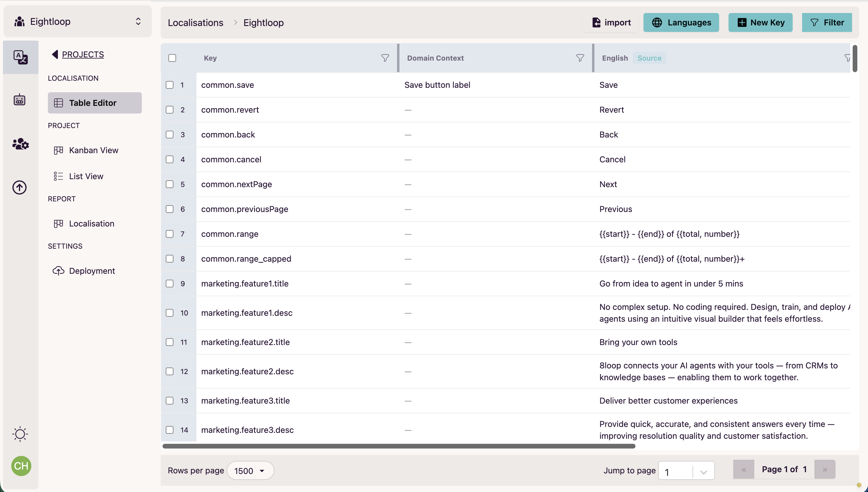The image size is (868, 492).
Task: Switch to the Source tab in the English column
Action: [650, 58]
